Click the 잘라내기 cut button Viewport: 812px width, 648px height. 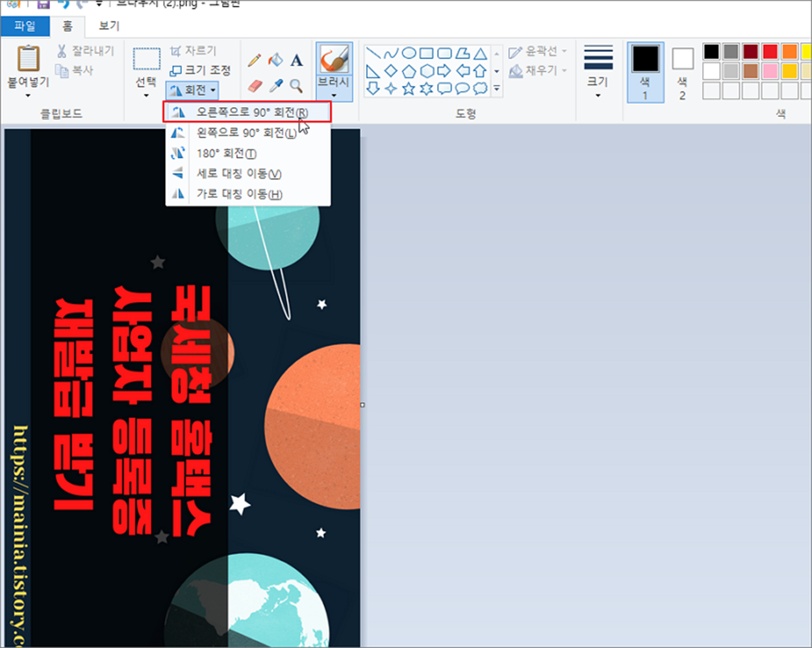(85, 51)
